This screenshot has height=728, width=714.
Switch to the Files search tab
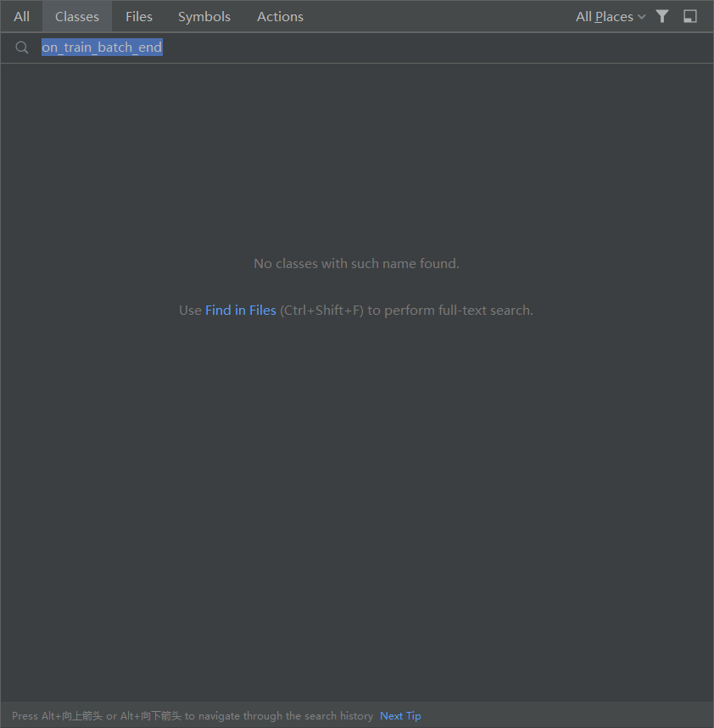pos(138,16)
